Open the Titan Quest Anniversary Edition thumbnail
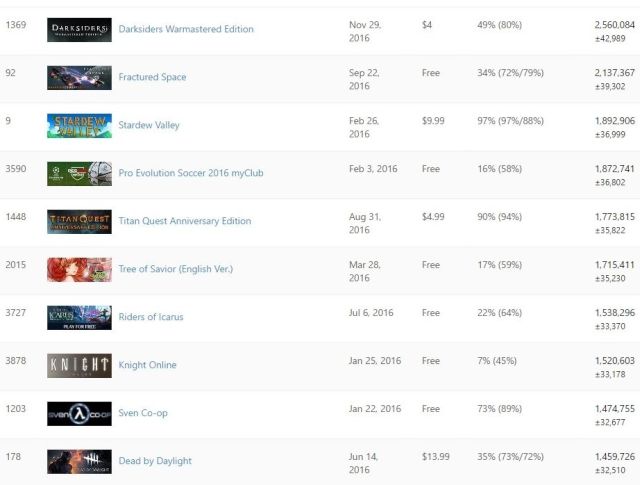Screen dimensions: 640x485 [79, 222]
